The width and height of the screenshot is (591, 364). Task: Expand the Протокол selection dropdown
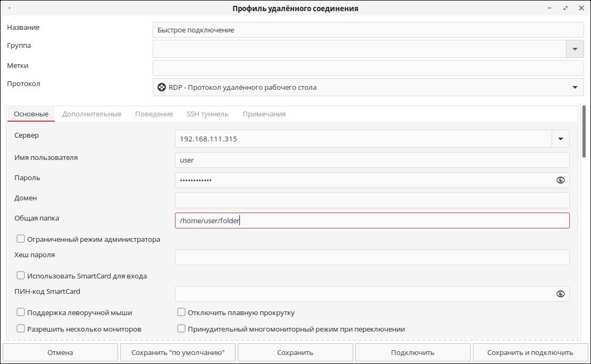575,87
